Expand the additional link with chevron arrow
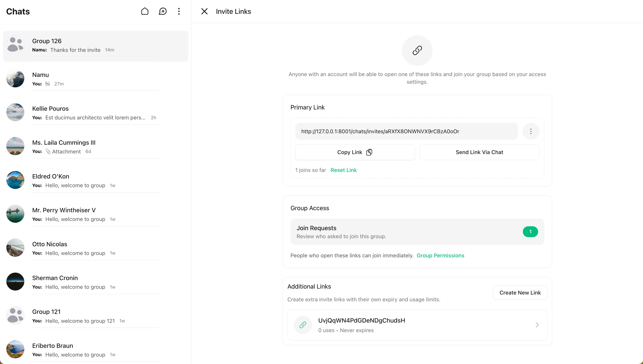This screenshot has width=643, height=364. [537, 325]
